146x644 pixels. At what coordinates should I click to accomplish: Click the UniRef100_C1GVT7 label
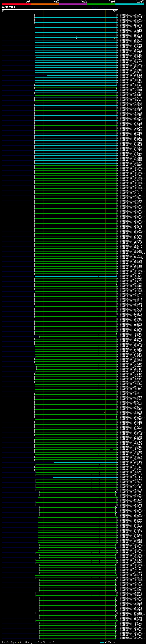pos(131,296)
